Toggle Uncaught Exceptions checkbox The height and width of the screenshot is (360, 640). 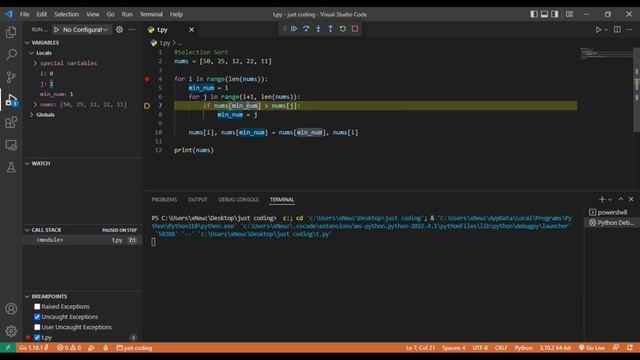pyautogui.click(x=37, y=317)
